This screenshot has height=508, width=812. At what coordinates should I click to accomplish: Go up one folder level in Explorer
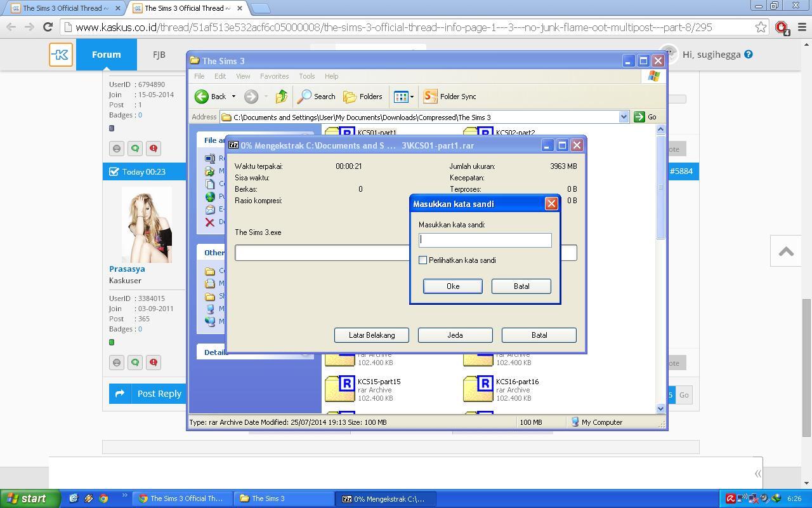[281, 97]
